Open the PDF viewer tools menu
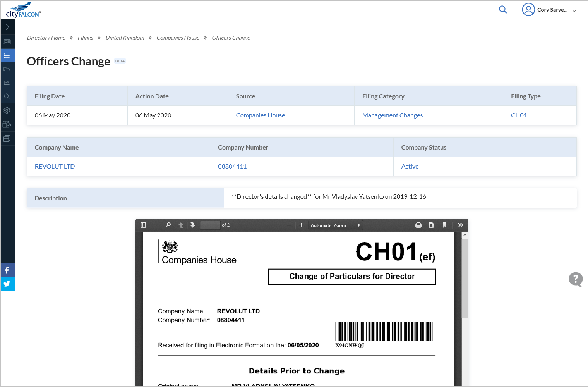 click(x=461, y=225)
